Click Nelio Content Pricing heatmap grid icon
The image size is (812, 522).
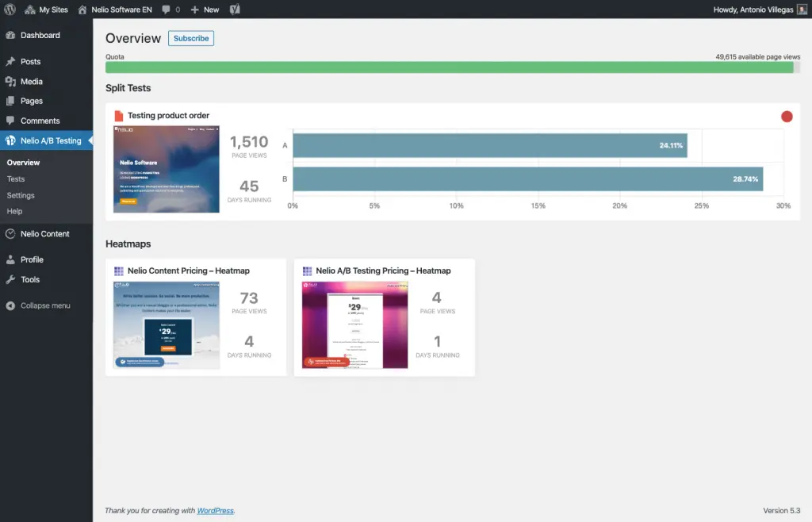pyautogui.click(x=119, y=271)
